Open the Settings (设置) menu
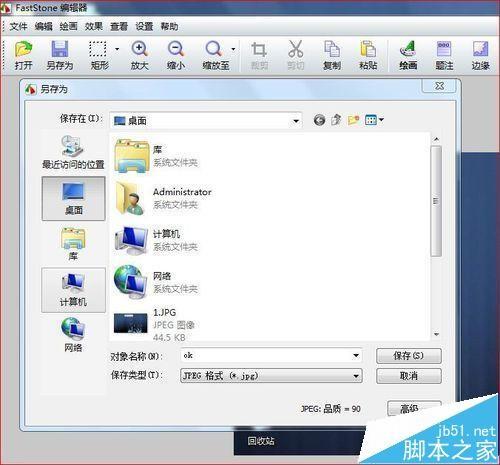Viewport: 500px width, 465px height. [144, 26]
